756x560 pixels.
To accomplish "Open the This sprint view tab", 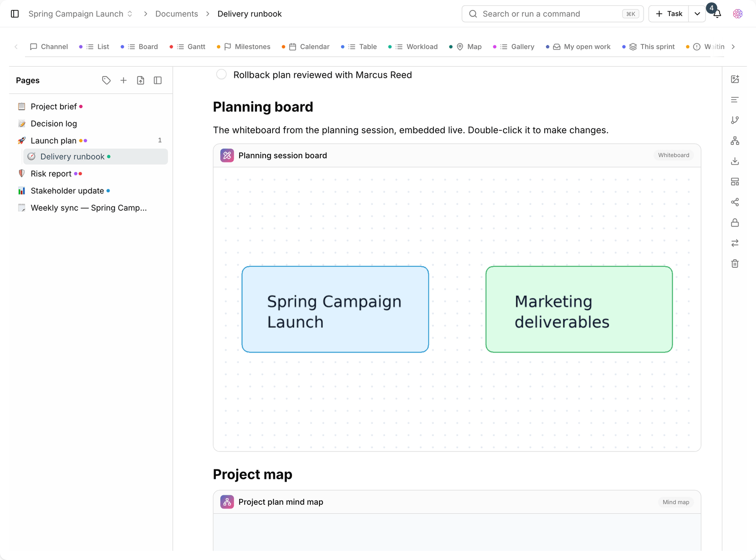I will click(x=648, y=47).
